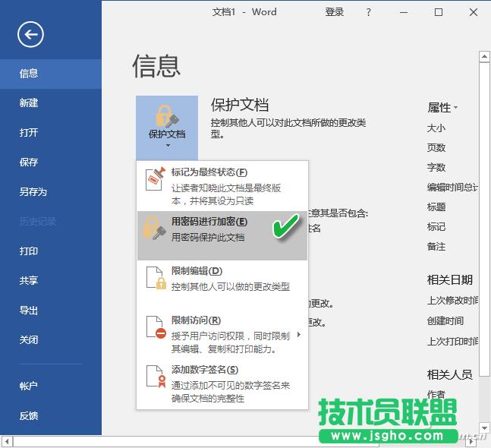Open help with the question mark icon

coord(369,12)
